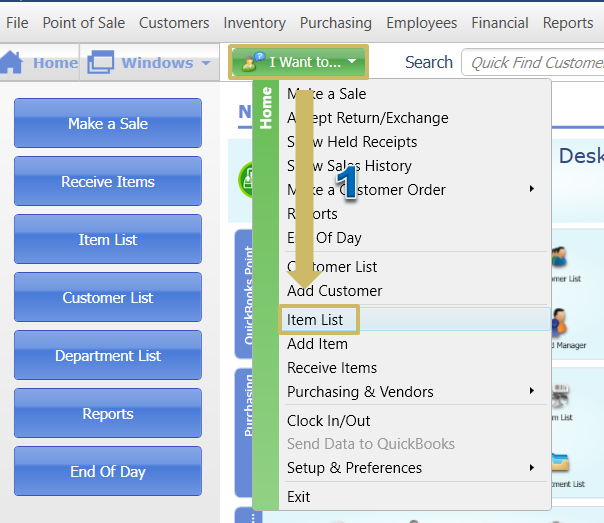Expand Purchasing & Vendors submenu arrow
Viewport: 604px width, 523px height.
point(532,391)
